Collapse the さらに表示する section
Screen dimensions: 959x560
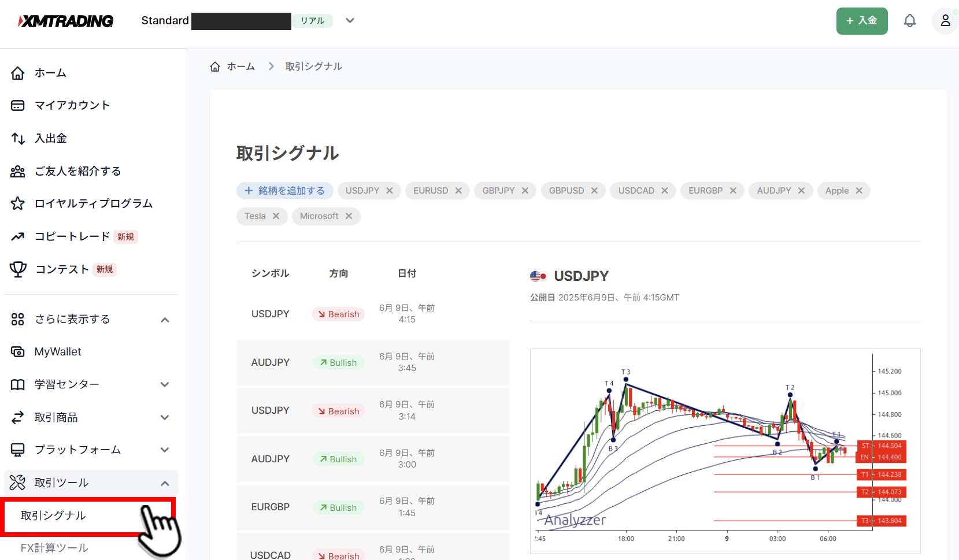pyautogui.click(x=165, y=320)
